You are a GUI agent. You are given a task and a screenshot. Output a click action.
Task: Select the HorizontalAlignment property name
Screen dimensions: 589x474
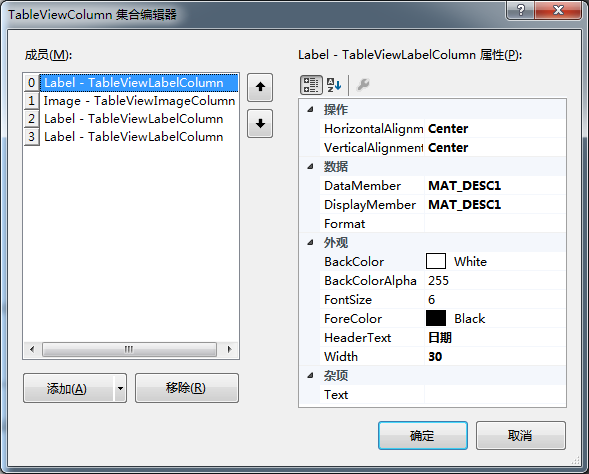click(x=373, y=128)
